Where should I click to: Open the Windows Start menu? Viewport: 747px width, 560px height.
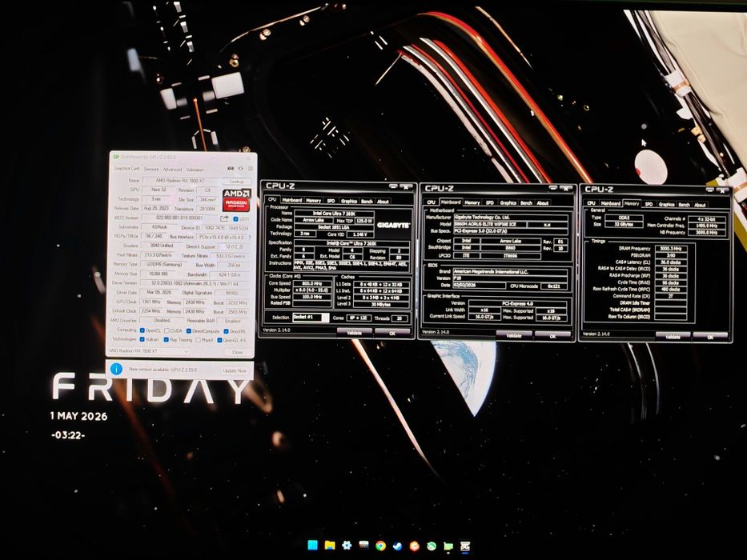(x=313, y=546)
